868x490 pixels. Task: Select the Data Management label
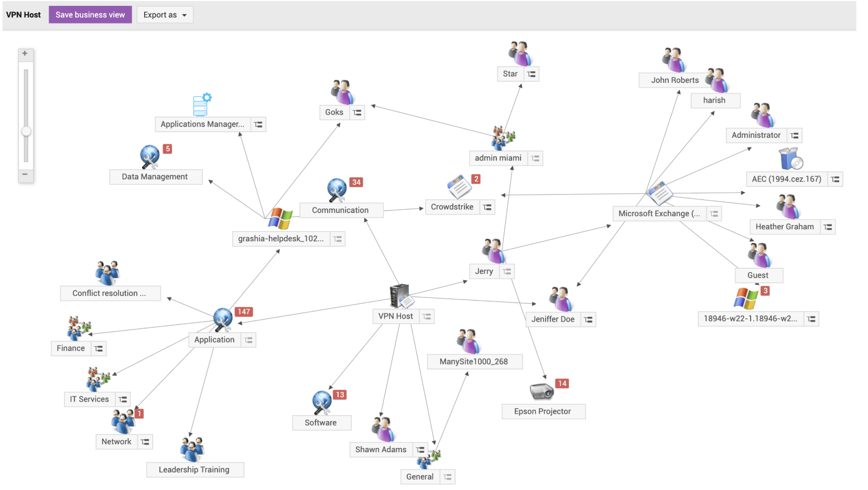[x=155, y=177]
